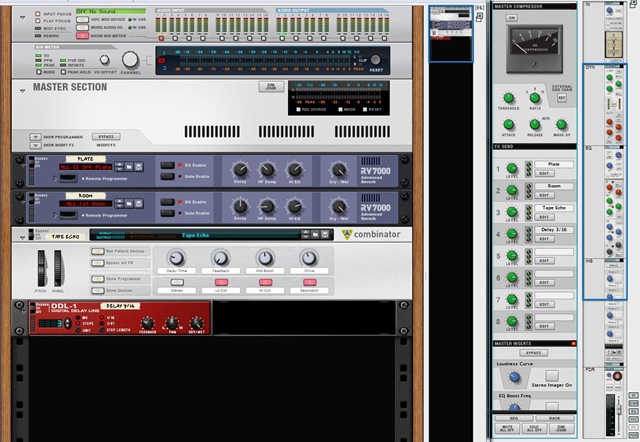The image size is (640, 442).
Task: Browse patches with Plate reverb folder icon
Action: [x=129, y=167]
